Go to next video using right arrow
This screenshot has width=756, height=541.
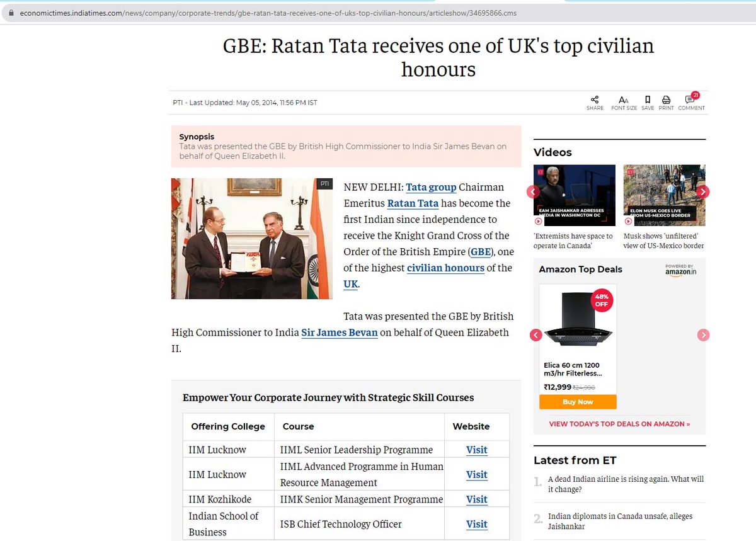(x=703, y=191)
